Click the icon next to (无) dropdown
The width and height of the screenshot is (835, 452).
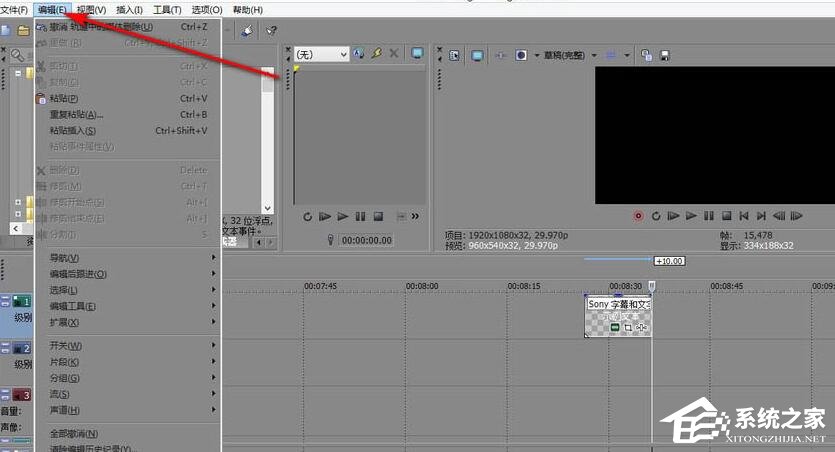coord(358,54)
